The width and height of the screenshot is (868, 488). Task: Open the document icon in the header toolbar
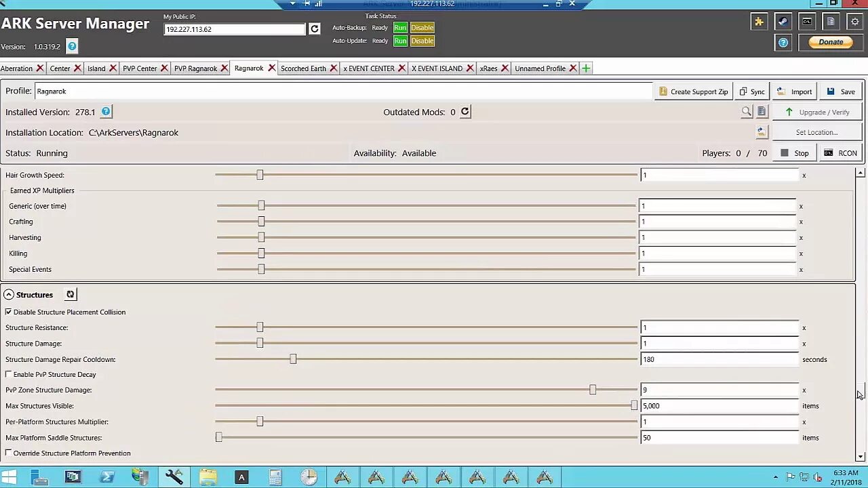tap(831, 22)
